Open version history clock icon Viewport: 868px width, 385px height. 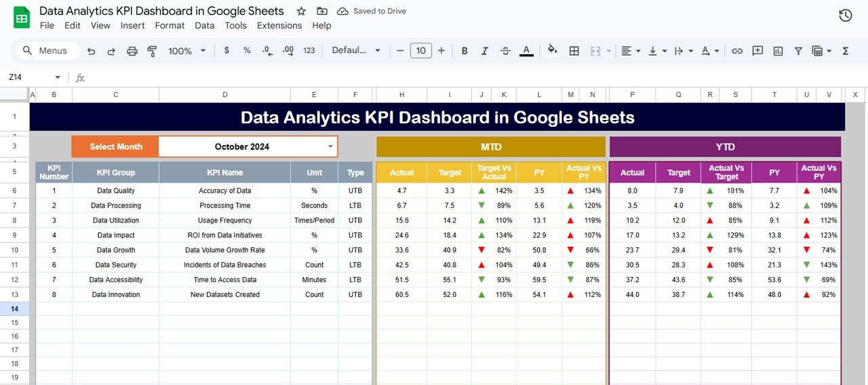[845, 16]
